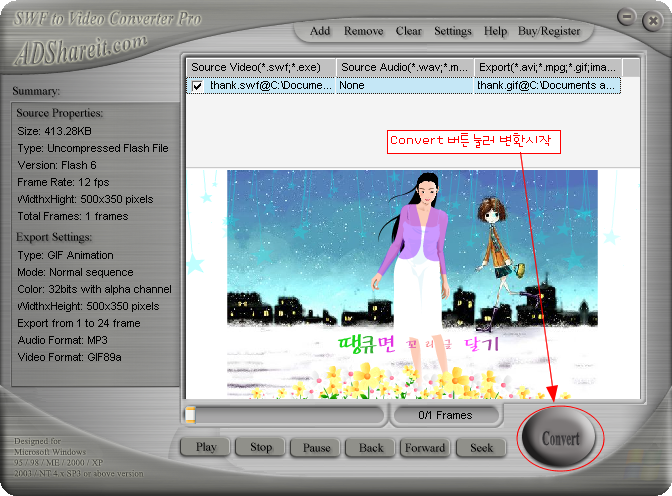The image size is (672, 496).
Task: Click Remove in the top menu
Action: pos(363,31)
